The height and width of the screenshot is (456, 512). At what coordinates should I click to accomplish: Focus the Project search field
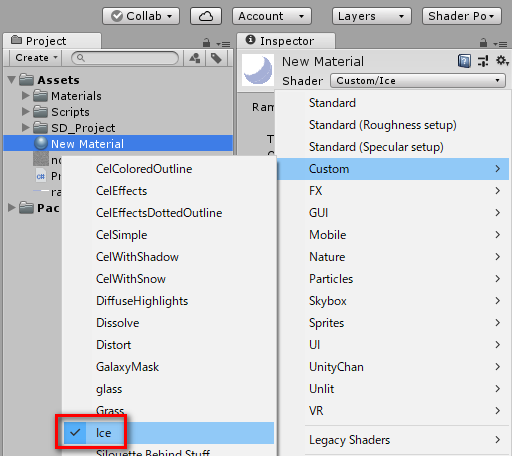(125, 58)
